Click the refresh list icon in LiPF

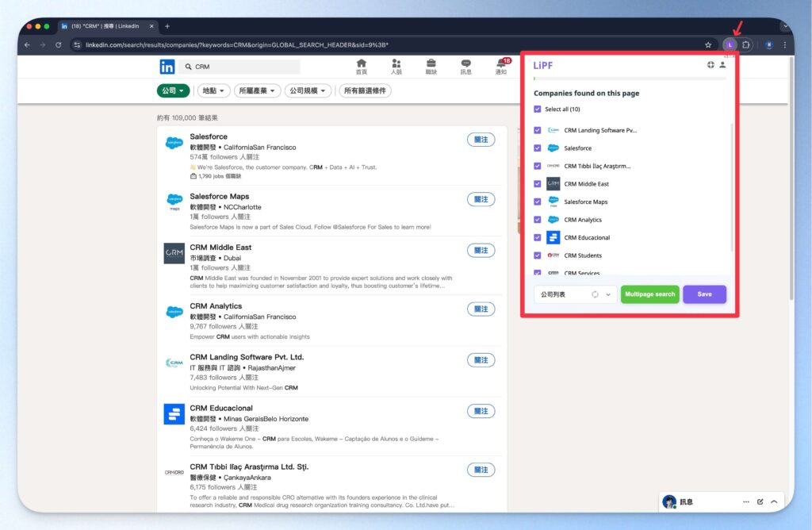pyautogui.click(x=595, y=294)
